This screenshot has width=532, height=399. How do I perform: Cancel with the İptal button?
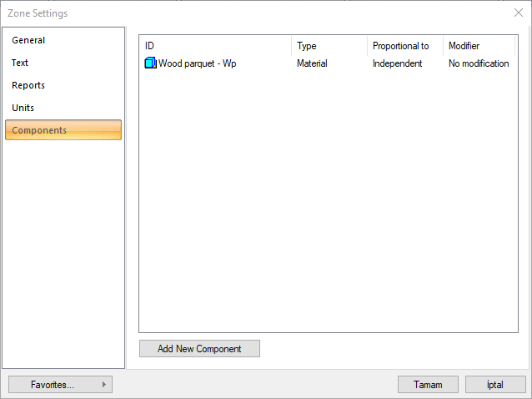[x=495, y=385]
